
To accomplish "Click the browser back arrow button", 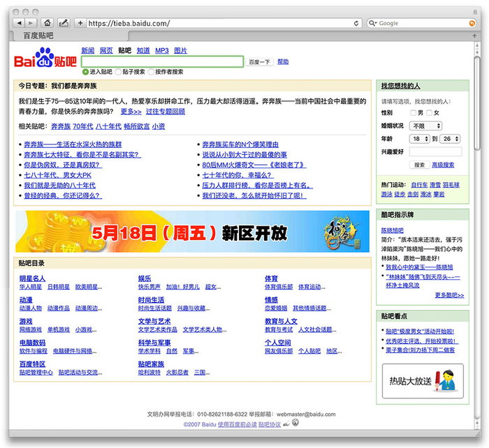I will coord(18,23).
